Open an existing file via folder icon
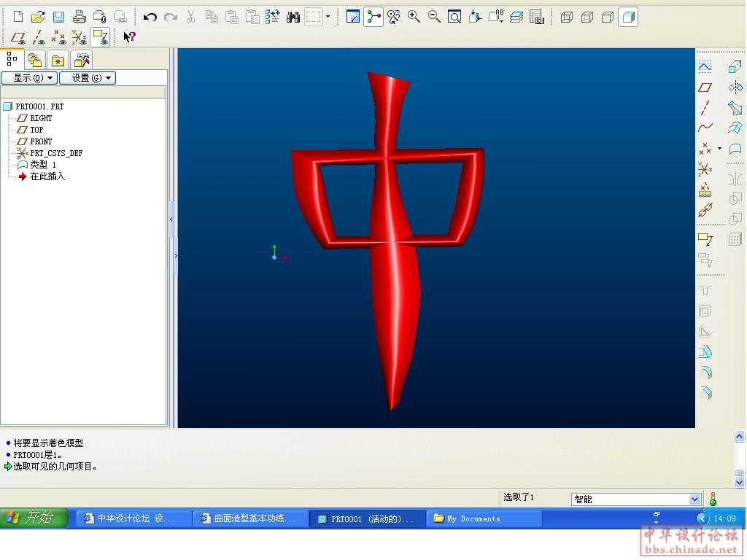 tap(38, 17)
